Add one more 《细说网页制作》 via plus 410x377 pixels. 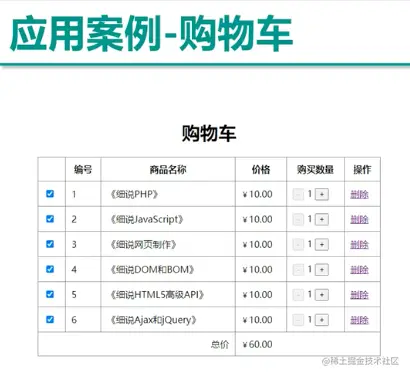322,245
